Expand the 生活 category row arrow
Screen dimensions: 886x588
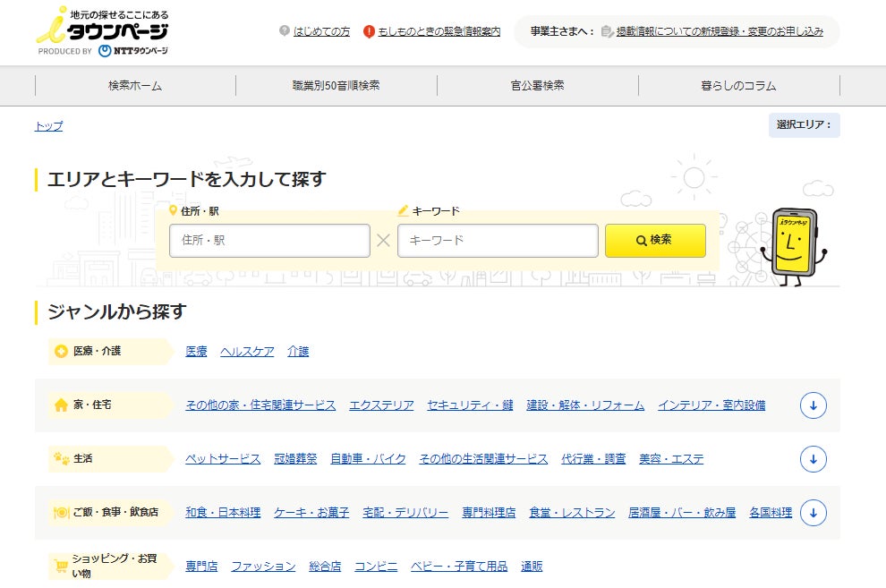coord(814,459)
